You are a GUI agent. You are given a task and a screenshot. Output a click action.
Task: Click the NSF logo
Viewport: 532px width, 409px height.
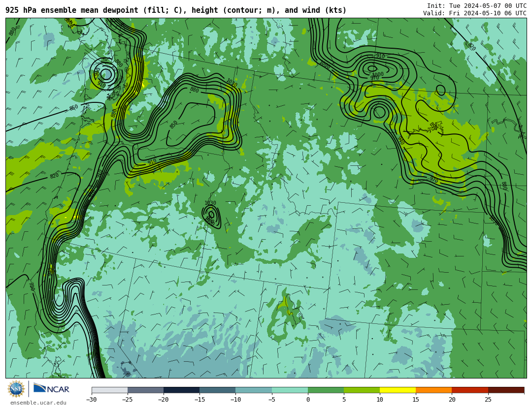click(16, 389)
